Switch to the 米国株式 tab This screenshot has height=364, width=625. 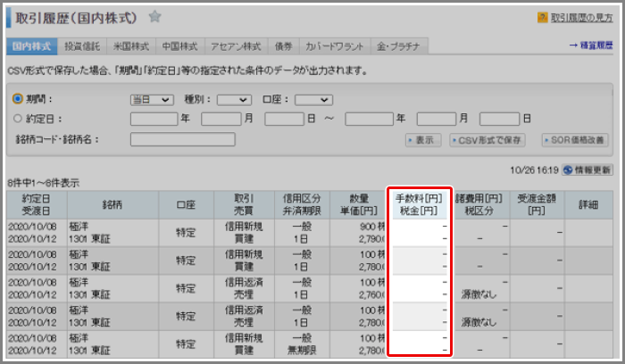tap(131, 46)
